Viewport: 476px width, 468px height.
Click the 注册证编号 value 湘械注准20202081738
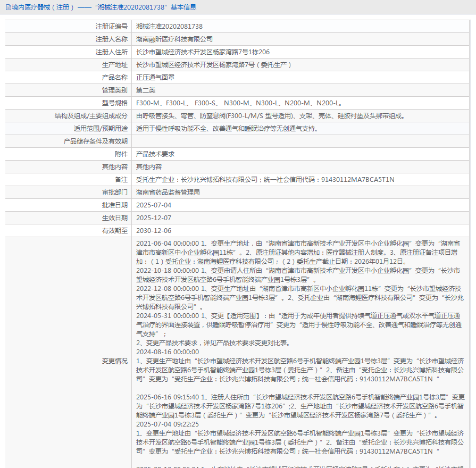(169, 27)
